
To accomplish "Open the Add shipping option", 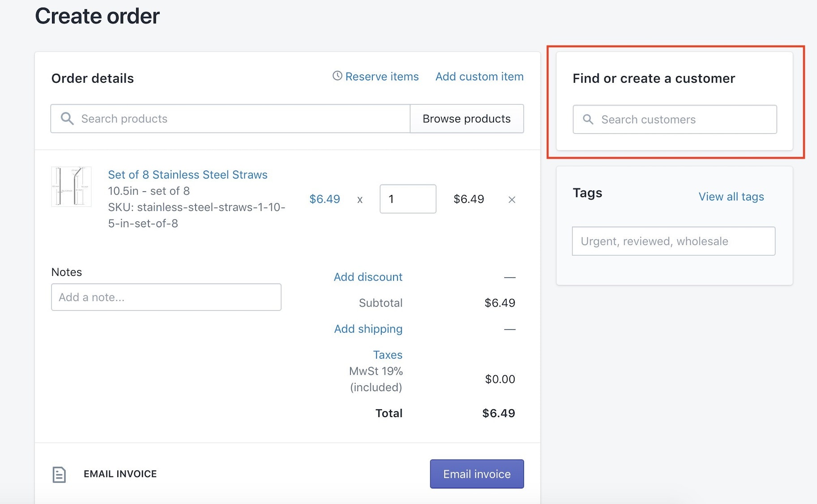I will click(x=368, y=329).
